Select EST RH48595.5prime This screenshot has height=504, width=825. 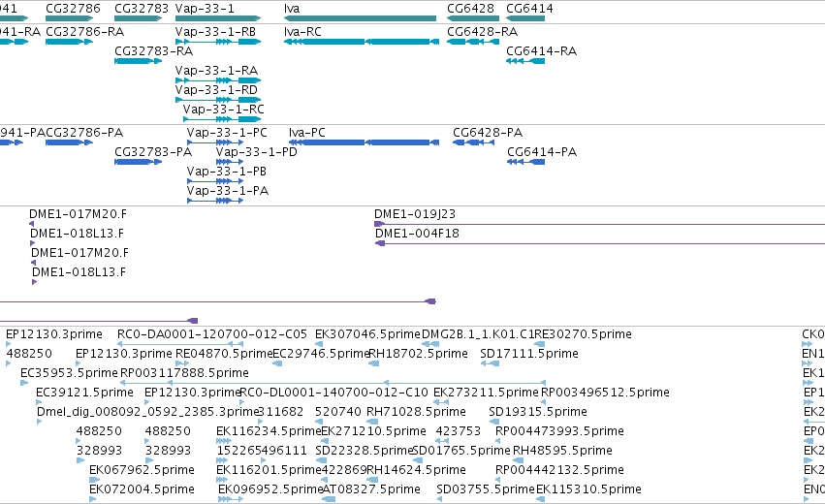(x=562, y=451)
